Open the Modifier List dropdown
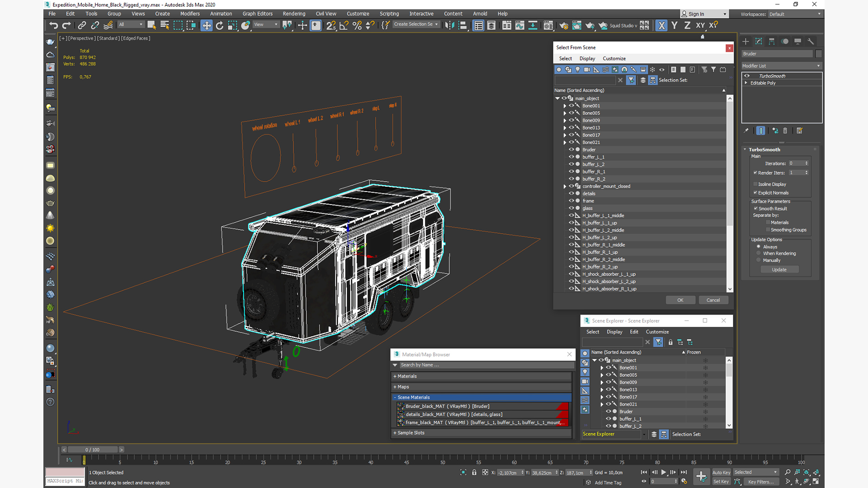 coord(781,66)
